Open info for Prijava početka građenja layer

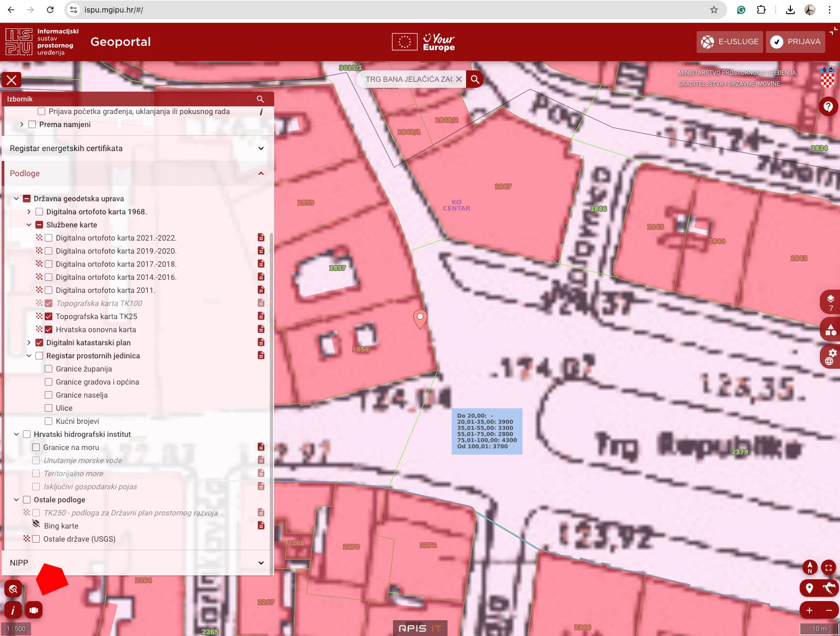pos(261,112)
